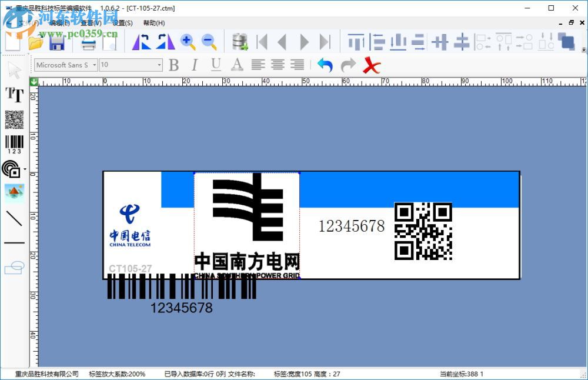Open the font size dropdown
Image resolution: width=588 pixels, height=380 pixels.
coord(158,65)
